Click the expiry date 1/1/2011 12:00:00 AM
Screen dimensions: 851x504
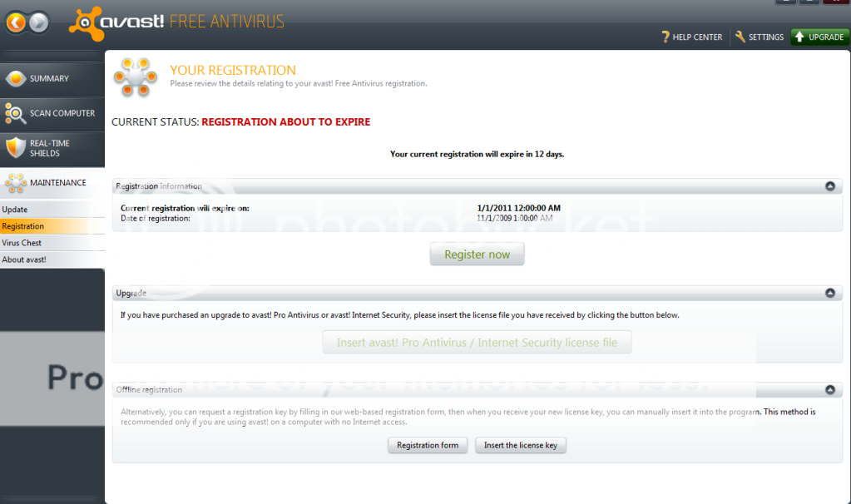tap(518, 208)
